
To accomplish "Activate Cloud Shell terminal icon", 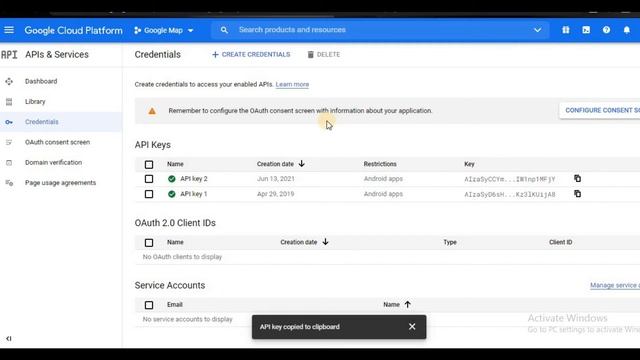I will click(586, 30).
